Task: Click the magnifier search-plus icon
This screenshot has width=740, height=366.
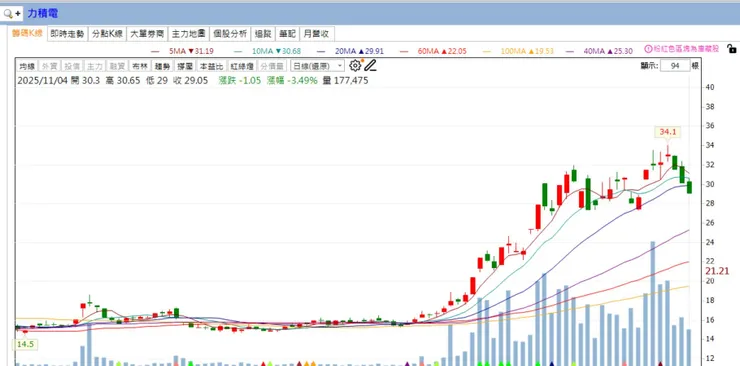Action: pyautogui.click(x=12, y=14)
